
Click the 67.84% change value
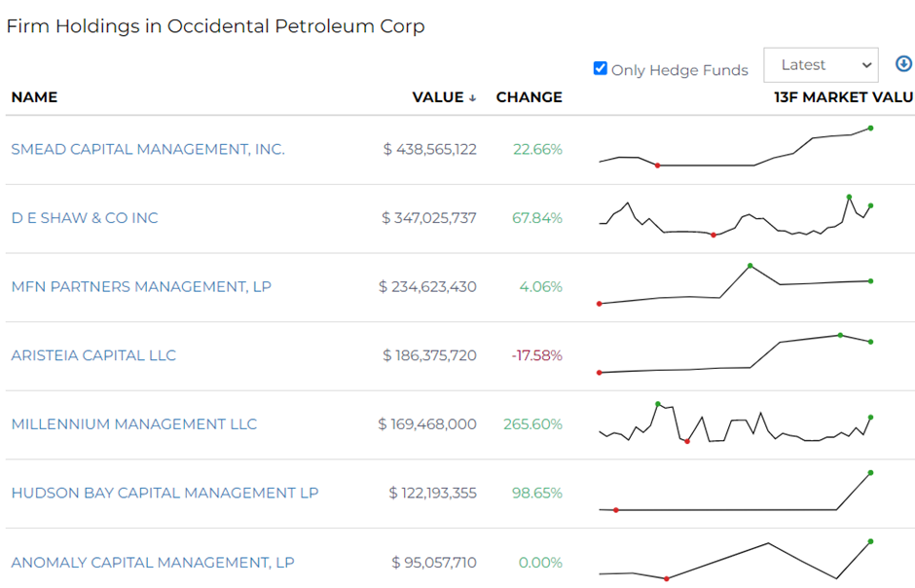[537, 218]
